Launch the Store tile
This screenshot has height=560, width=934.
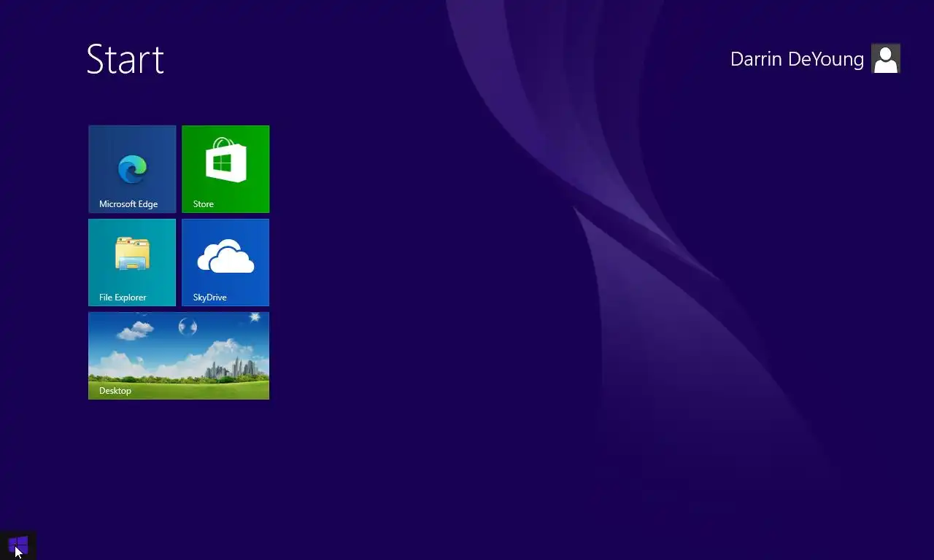(x=225, y=169)
